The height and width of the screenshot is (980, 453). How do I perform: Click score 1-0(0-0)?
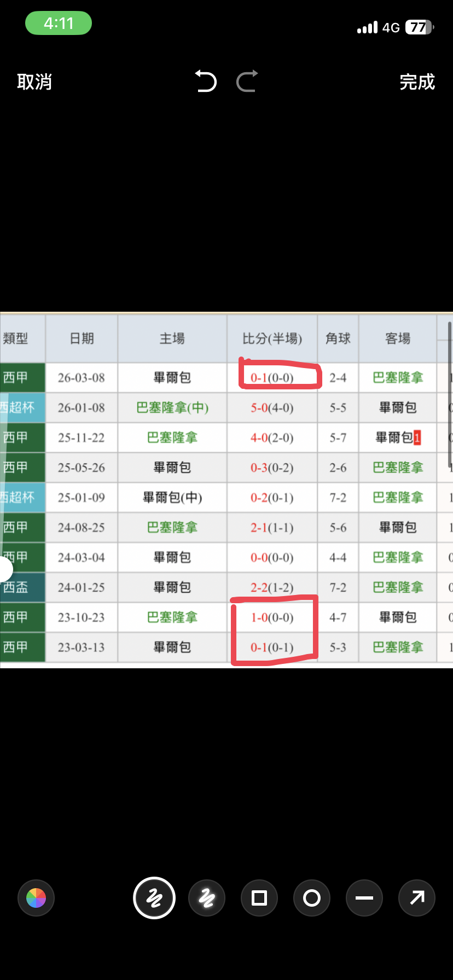[272, 618]
